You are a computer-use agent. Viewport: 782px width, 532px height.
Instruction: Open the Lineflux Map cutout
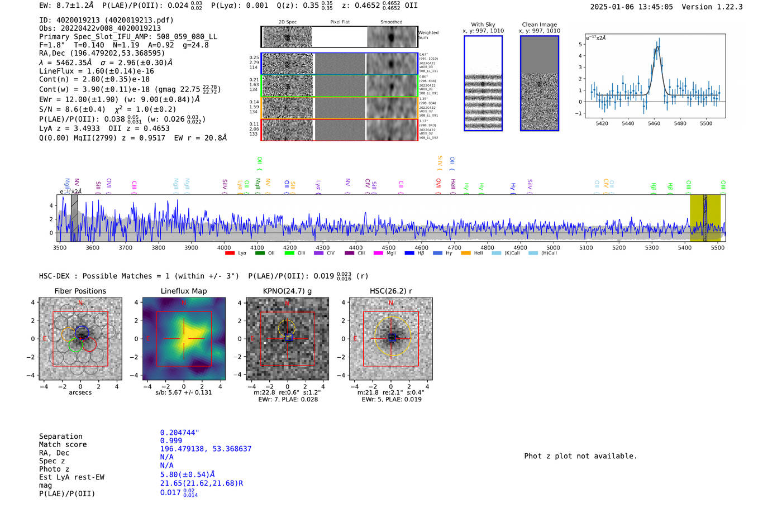pyautogui.click(x=184, y=338)
